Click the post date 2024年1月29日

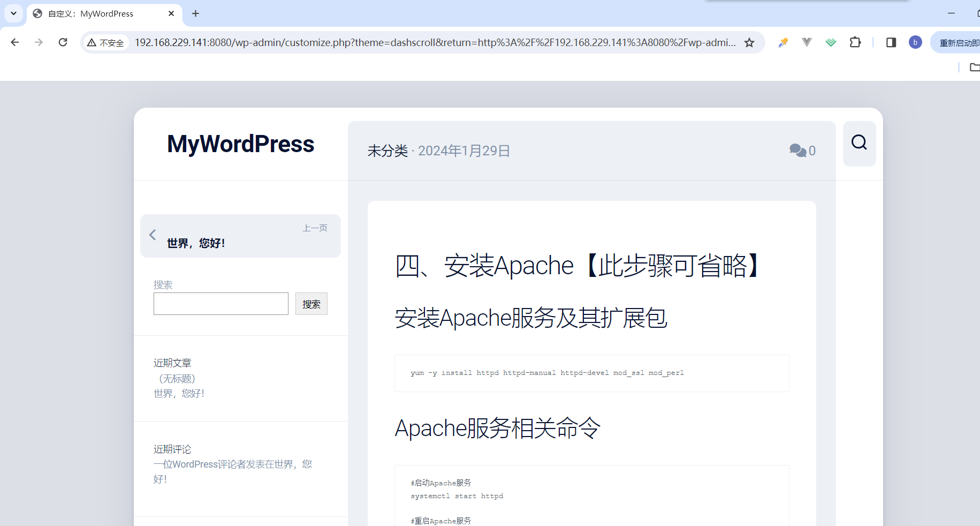point(464,151)
